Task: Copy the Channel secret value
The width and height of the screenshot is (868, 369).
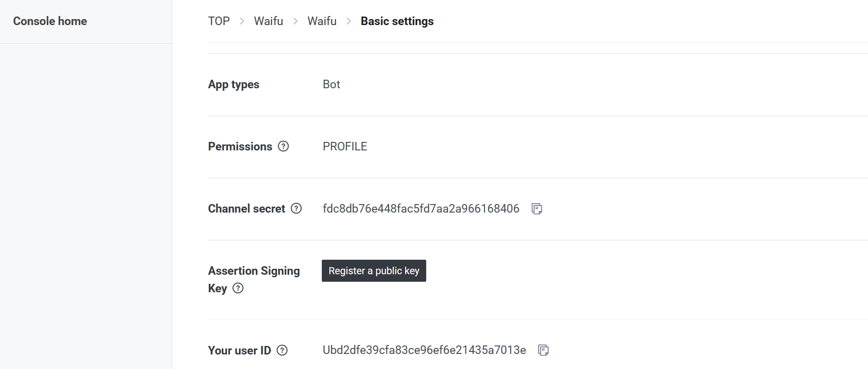Action: point(537,209)
